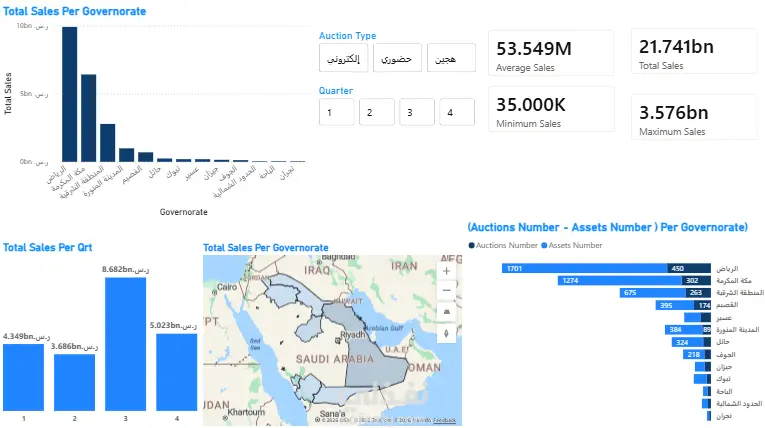Select the tallest الرياض sales bar
This screenshot has height=428, width=765.
[x=69, y=94]
